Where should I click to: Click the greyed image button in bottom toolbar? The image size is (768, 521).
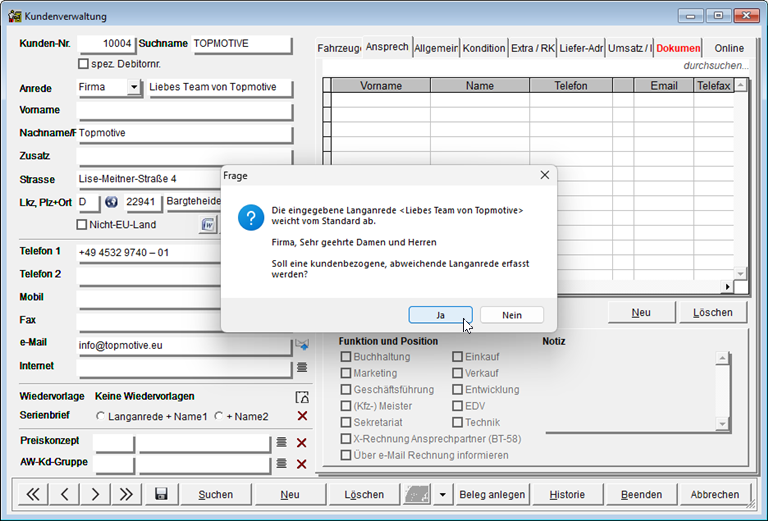coord(417,494)
